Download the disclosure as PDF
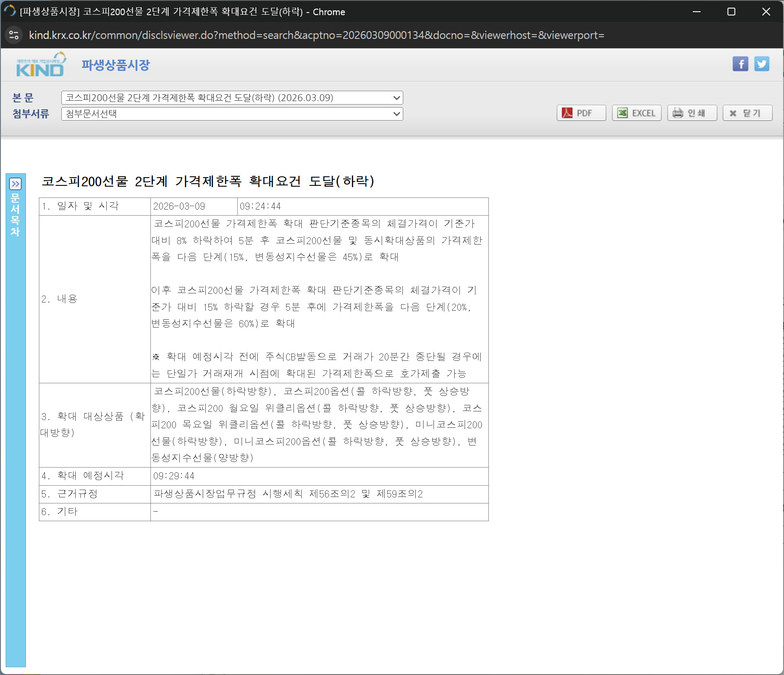The image size is (784, 675). pos(581,113)
